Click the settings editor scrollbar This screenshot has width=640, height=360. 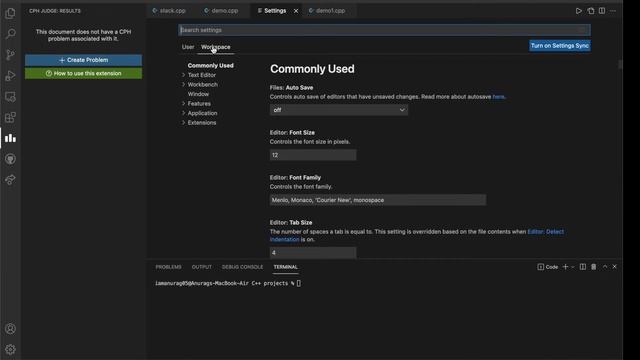tap(620, 64)
